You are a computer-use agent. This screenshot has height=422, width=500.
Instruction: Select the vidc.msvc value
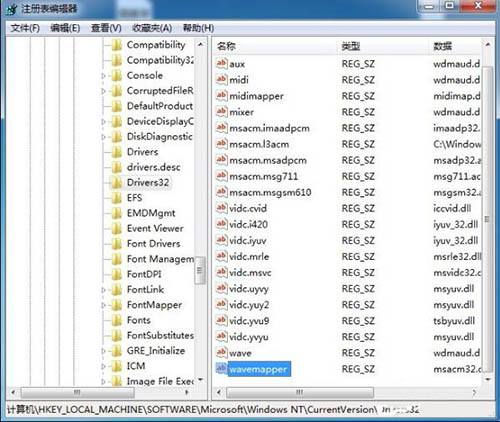(x=250, y=273)
